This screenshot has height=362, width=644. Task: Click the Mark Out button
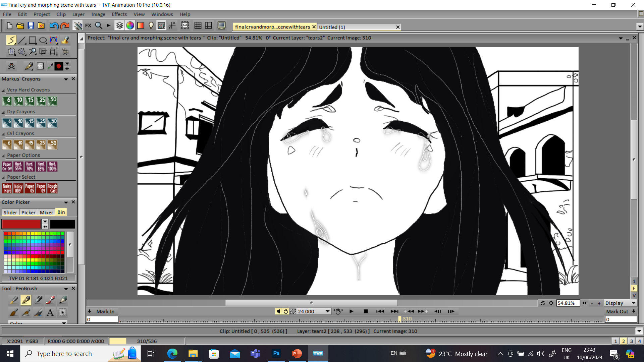[617, 311]
